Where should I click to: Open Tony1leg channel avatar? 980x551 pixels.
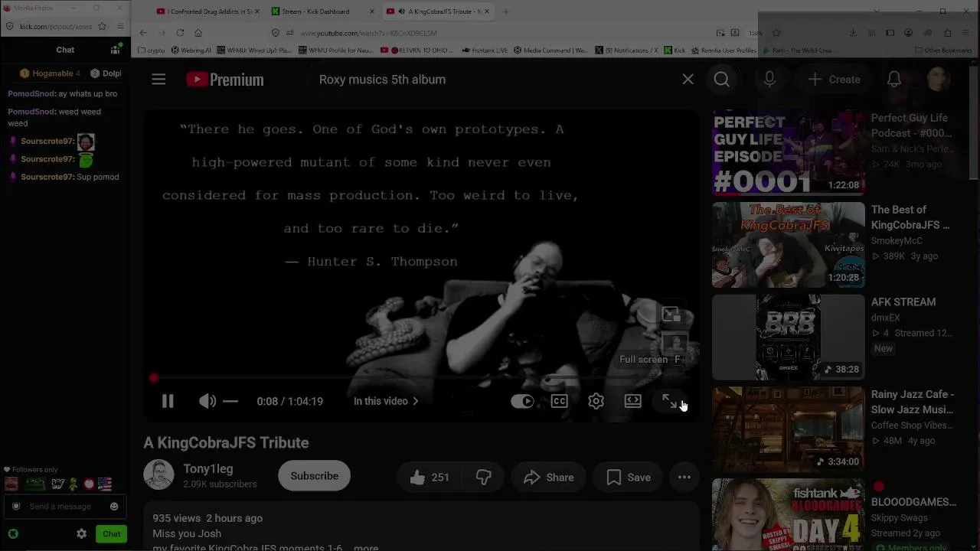(158, 475)
